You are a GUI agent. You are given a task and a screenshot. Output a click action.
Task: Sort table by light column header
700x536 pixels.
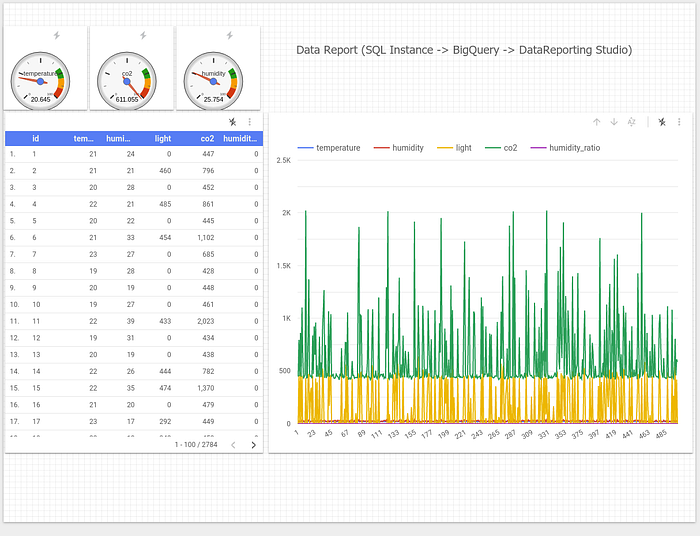pyautogui.click(x=162, y=138)
